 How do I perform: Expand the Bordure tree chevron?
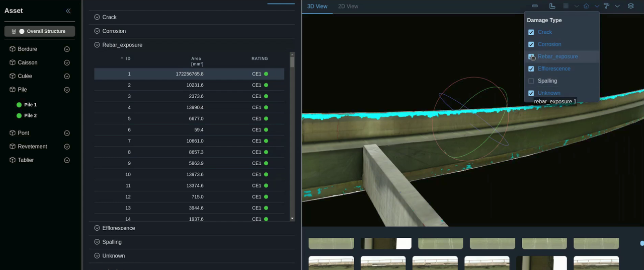coord(67,49)
